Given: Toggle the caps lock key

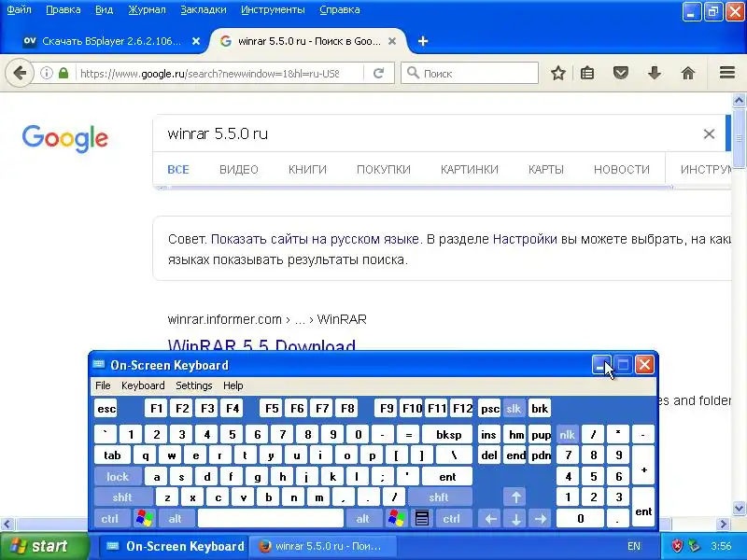Looking at the screenshot, I should pyautogui.click(x=118, y=477).
